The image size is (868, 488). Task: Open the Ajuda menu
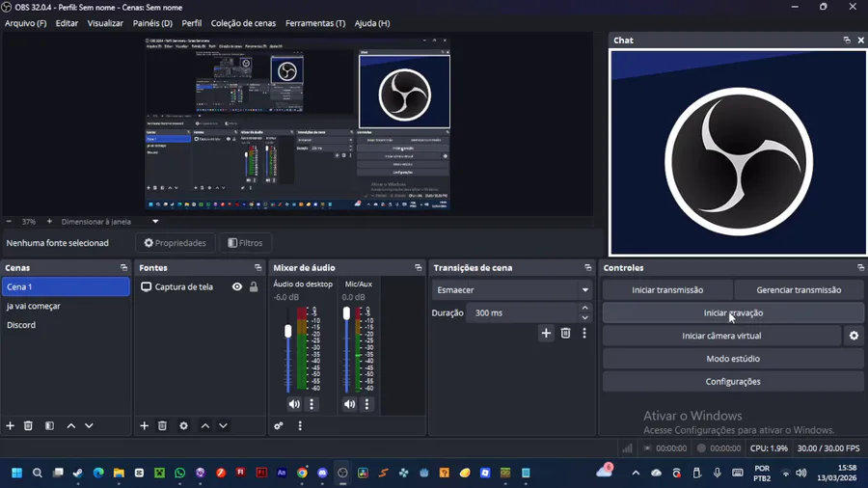pyautogui.click(x=372, y=23)
